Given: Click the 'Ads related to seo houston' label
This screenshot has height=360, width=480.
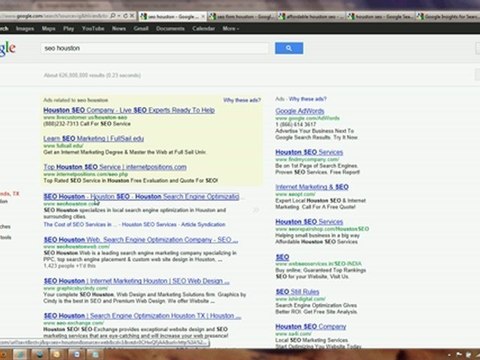Looking at the screenshot, I should click(76, 100).
